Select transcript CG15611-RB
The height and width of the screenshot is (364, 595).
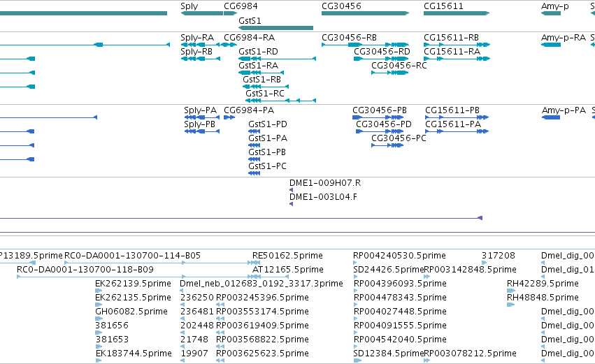pos(451,38)
